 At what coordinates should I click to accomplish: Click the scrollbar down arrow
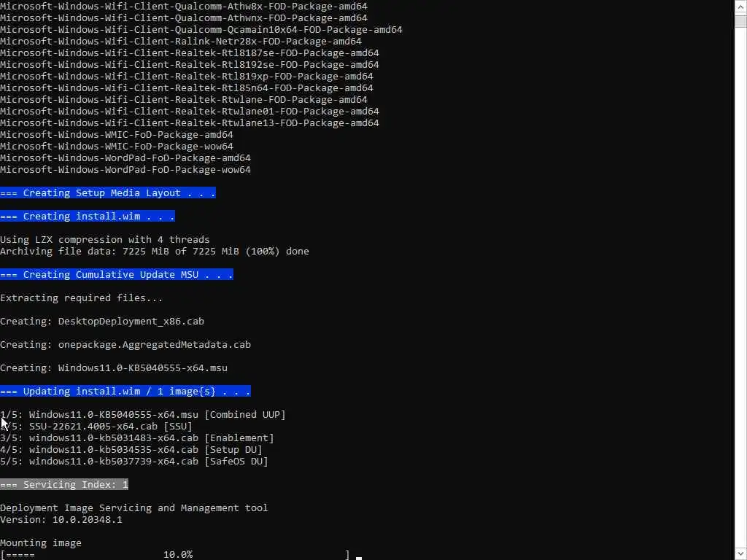pos(741,555)
